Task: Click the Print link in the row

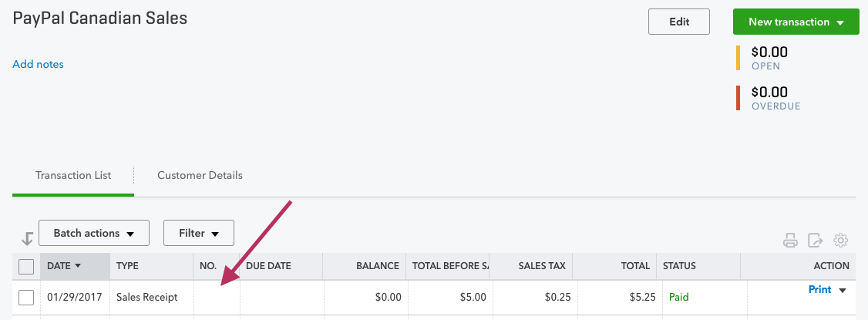Action: click(x=820, y=290)
